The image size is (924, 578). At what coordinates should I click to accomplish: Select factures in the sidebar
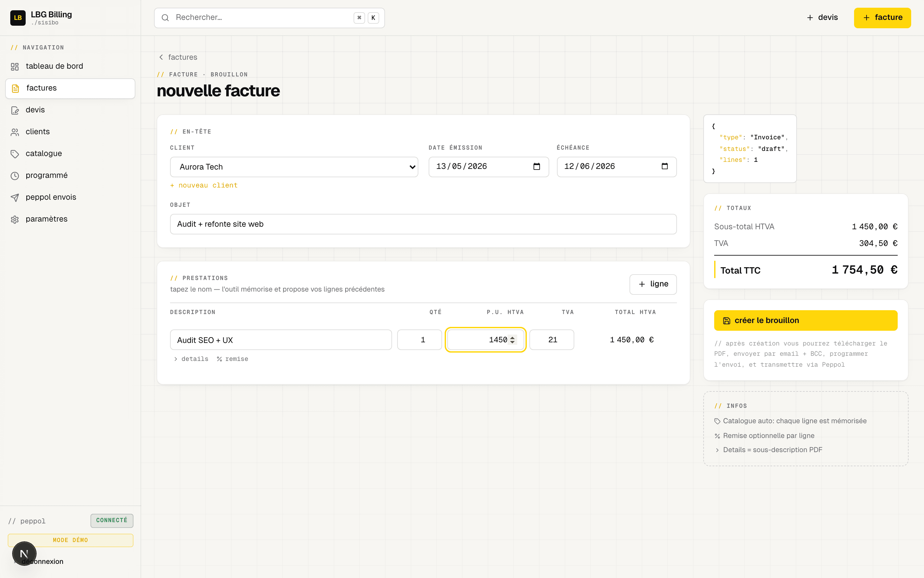point(70,88)
